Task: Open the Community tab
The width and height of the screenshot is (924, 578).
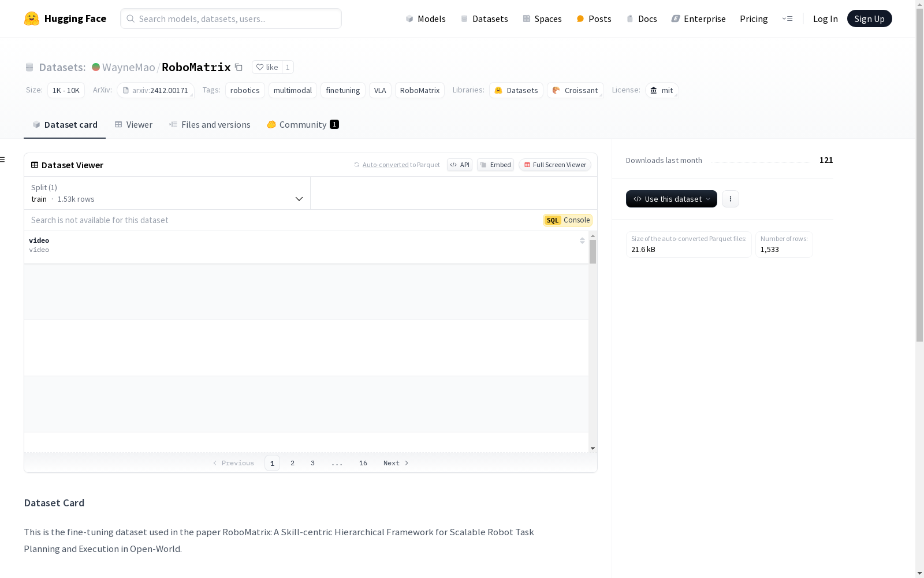Action: 303,124
